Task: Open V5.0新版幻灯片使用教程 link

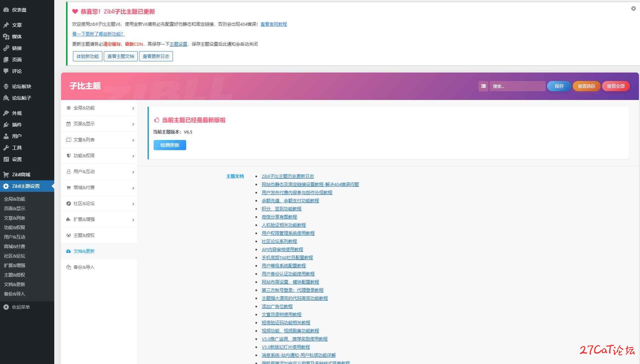Action: [x=286, y=347]
